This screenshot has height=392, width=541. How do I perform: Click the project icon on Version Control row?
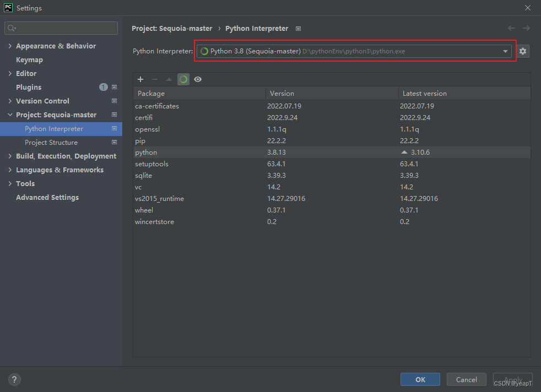(x=114, y=101)
